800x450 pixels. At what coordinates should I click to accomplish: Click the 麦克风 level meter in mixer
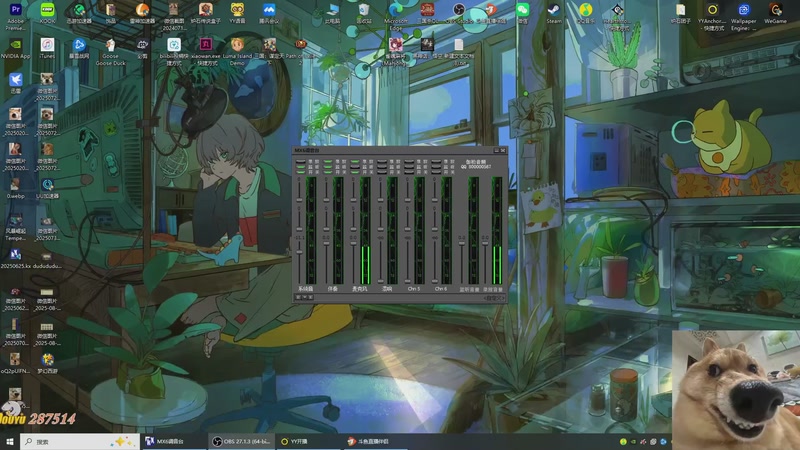[365, 231]
